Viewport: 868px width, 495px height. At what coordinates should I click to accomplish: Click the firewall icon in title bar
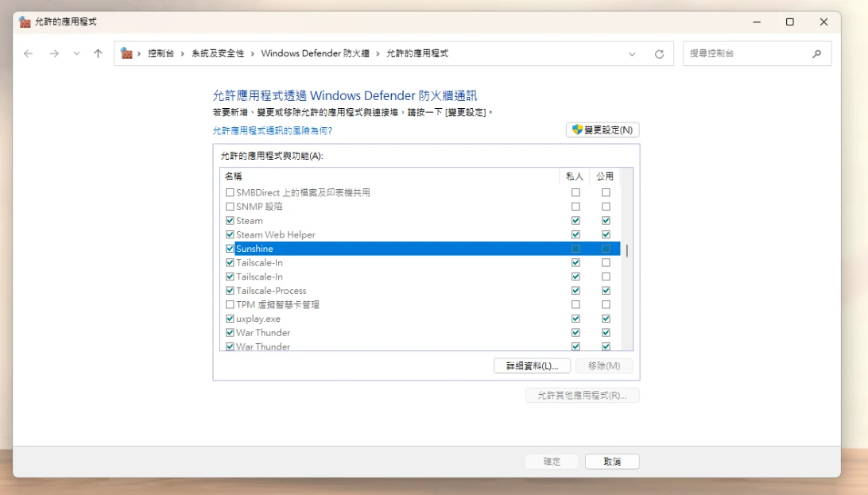[25, 22]
